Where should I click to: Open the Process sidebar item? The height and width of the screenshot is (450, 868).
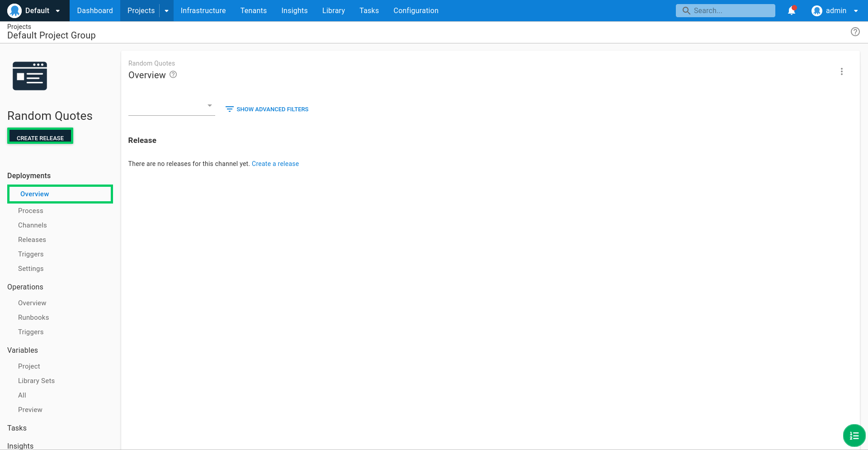(x=31, y=211)
